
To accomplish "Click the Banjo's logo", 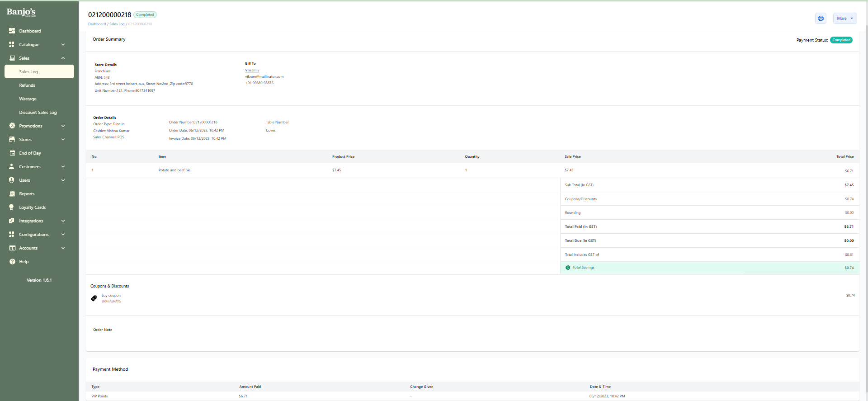I will 21,12.
